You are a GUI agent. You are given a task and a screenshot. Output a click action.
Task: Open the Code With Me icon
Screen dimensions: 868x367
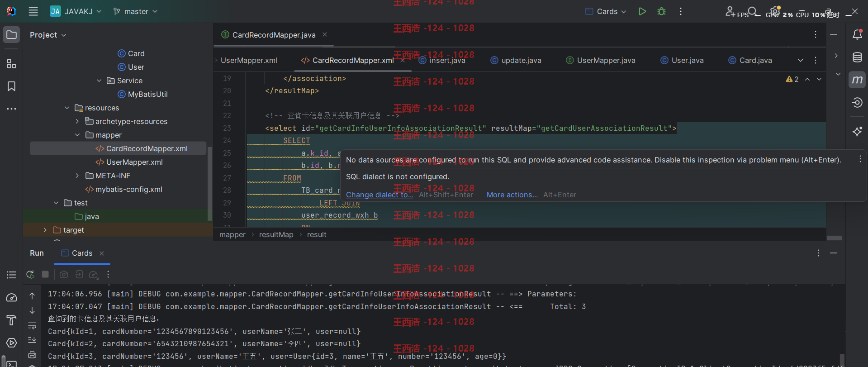tap(730, 11)
